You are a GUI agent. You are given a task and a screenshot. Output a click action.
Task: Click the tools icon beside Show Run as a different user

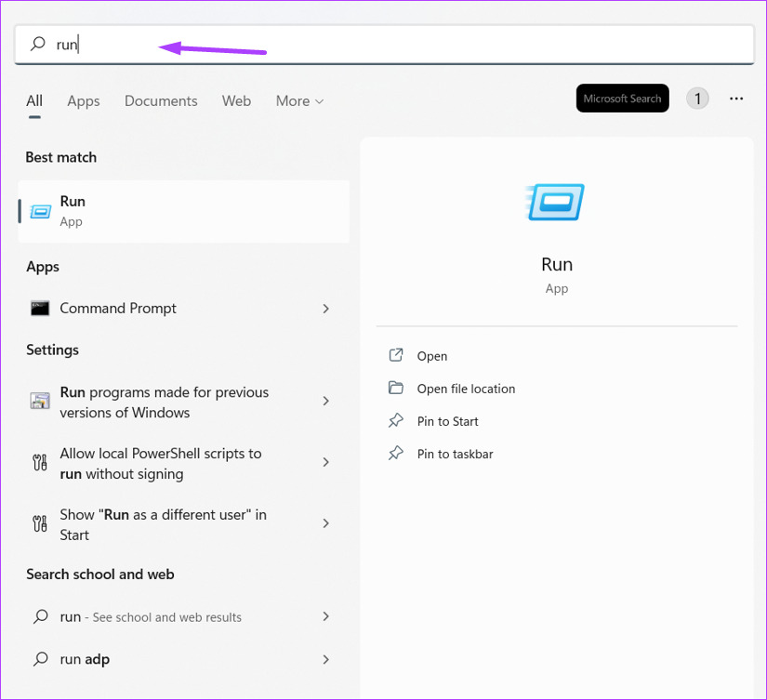(40, 523)
